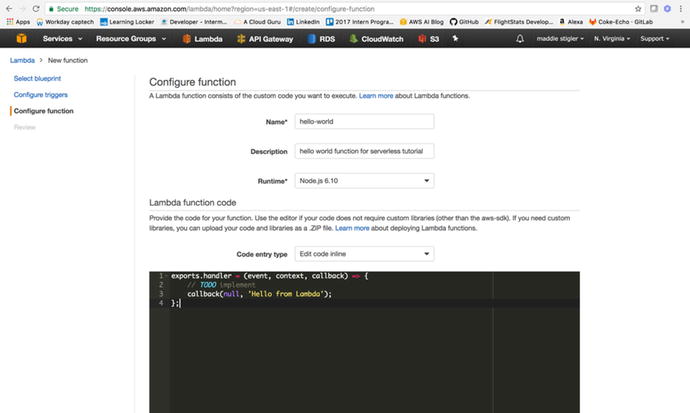Click the browser address bar URL
The width and height of the screenshot is (690, 413).
(x=229, y=9)
